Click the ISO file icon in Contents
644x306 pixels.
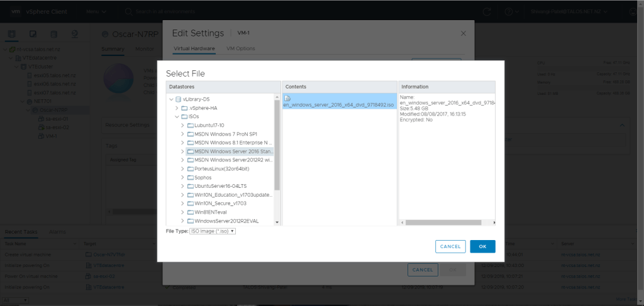287,97
